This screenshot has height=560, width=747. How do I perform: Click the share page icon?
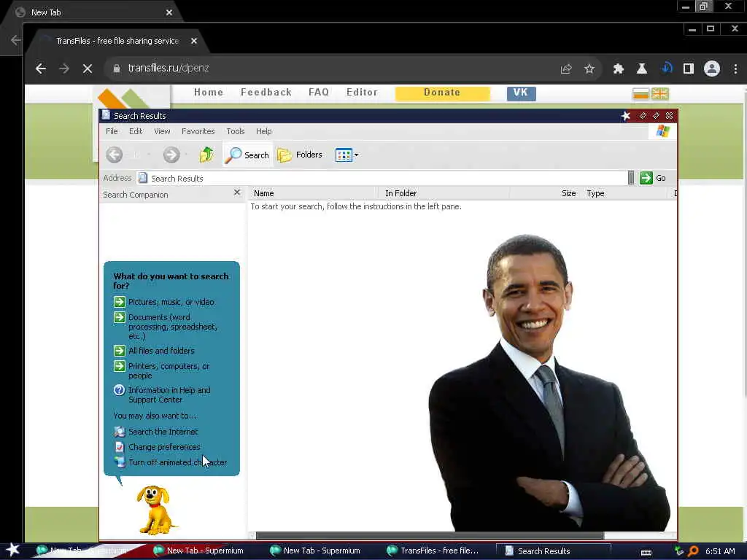tap(566, 69)
